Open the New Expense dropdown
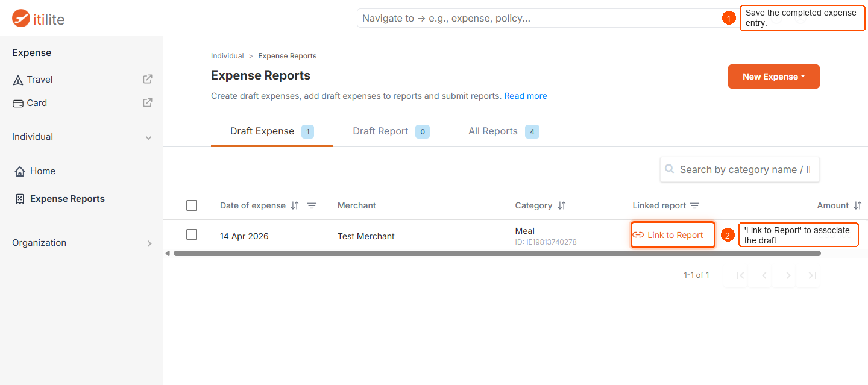This screenshot has height=385, width=868. (x=774, y=77)
